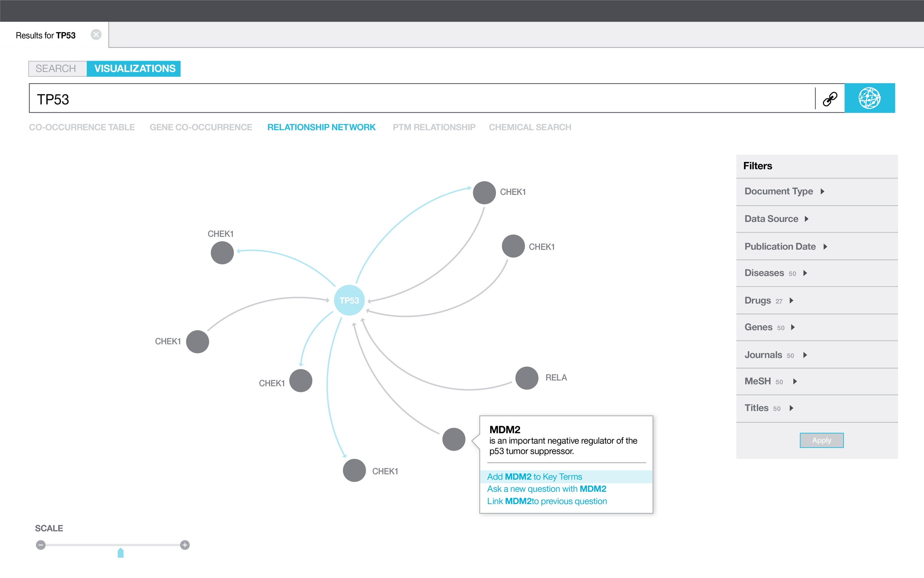924x578 pixels.
Task: Click the Apply filters button
Action: (x=821, y=440)
